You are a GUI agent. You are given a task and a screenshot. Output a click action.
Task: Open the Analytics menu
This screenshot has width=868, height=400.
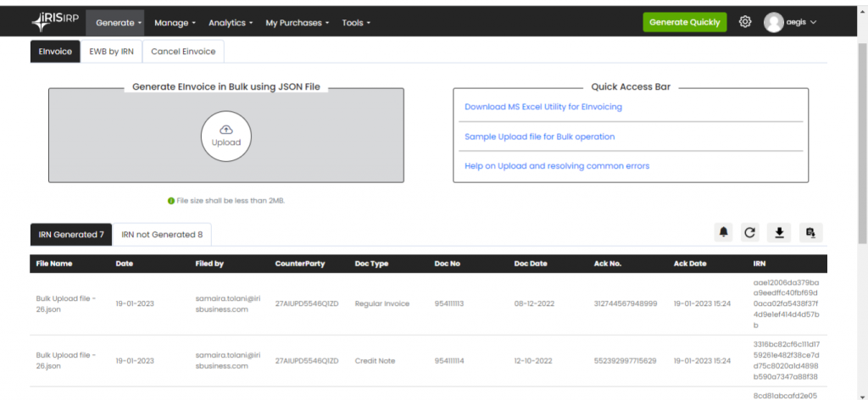tap(231, 23)
